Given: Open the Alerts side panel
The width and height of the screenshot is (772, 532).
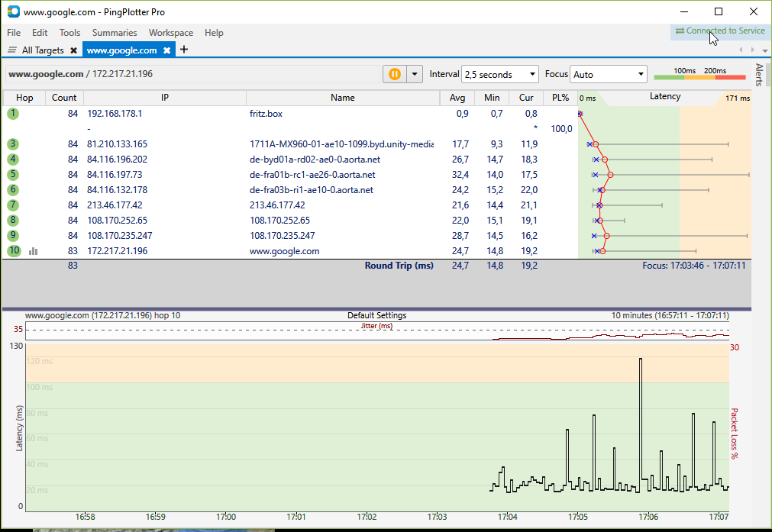Looking at the screenshot, I should pyautogui.click(x=759, y=74).
